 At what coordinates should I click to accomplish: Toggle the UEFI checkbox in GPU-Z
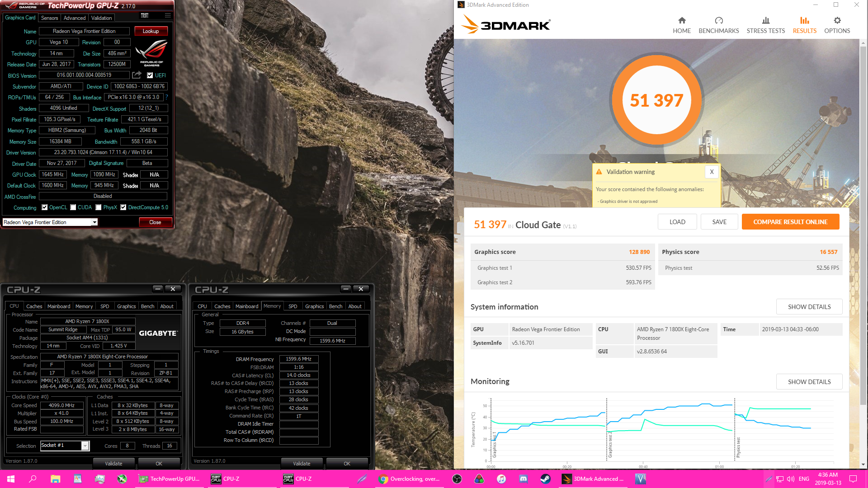[150, 75]
